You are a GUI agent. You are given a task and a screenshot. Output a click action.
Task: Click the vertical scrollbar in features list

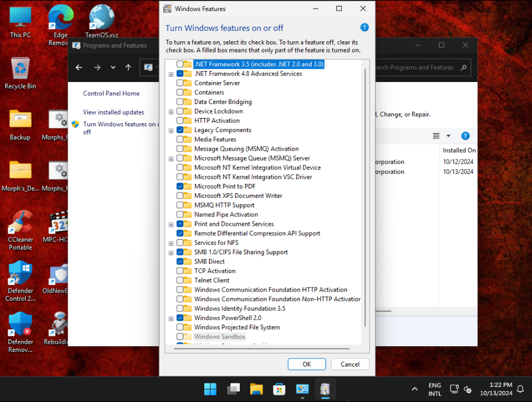pyautogui.click(x=365, y=198)
